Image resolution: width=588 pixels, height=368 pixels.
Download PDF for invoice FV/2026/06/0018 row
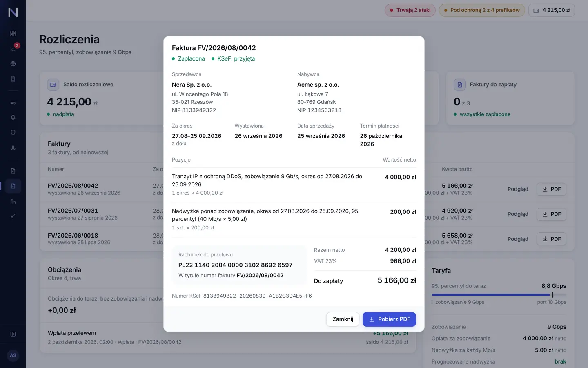(551, 239)
